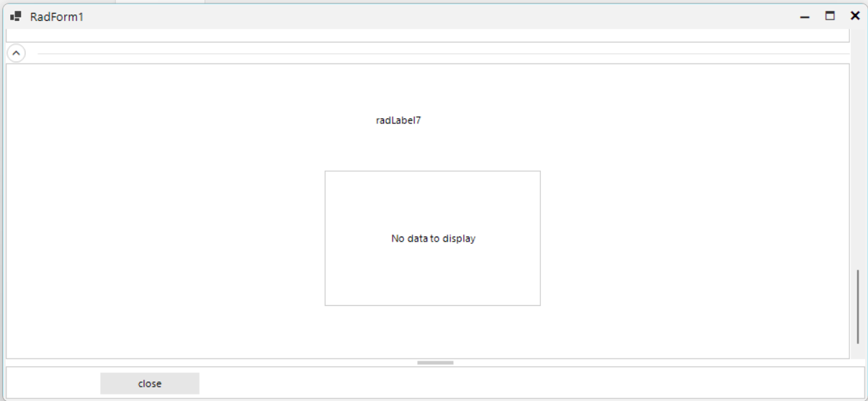Image resolution: width=868 pixels, height=401 pixels.
Task: Click the vertical scrollbar thumb
Action: [857, 307]
